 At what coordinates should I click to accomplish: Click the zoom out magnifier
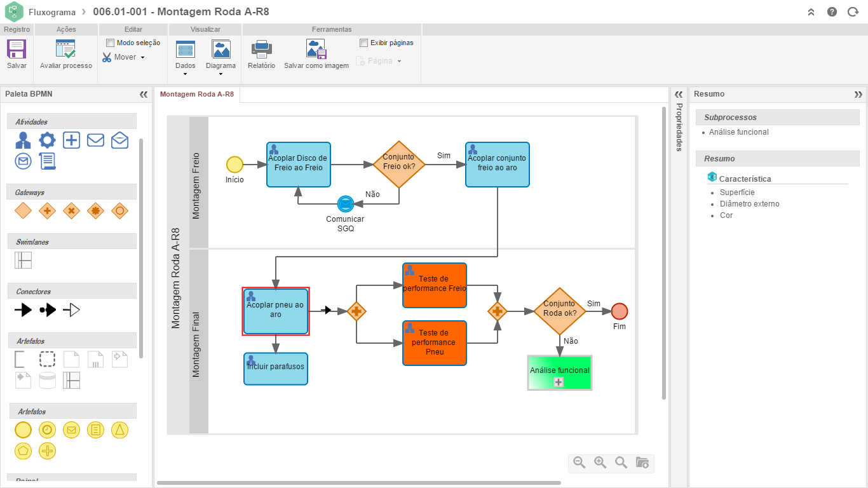click(579, 463)
